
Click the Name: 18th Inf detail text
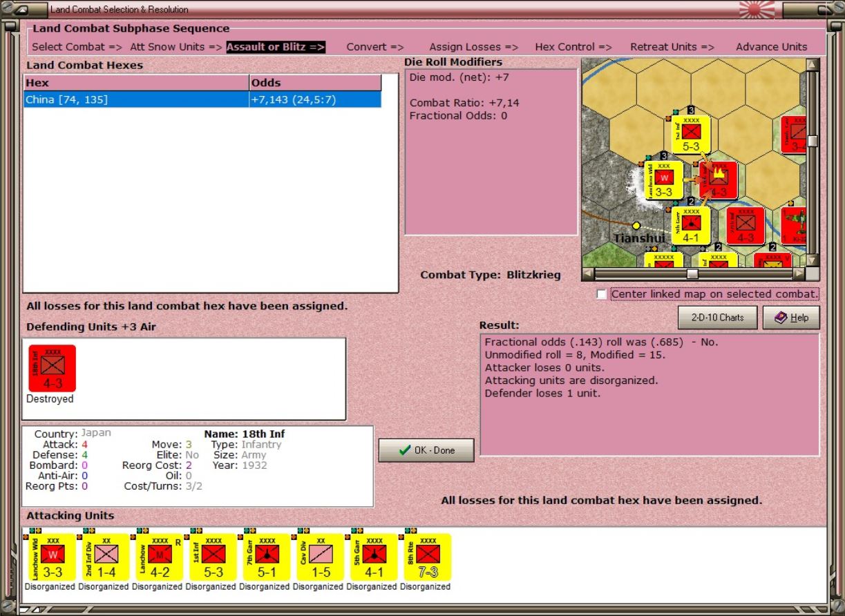(245, 434)
